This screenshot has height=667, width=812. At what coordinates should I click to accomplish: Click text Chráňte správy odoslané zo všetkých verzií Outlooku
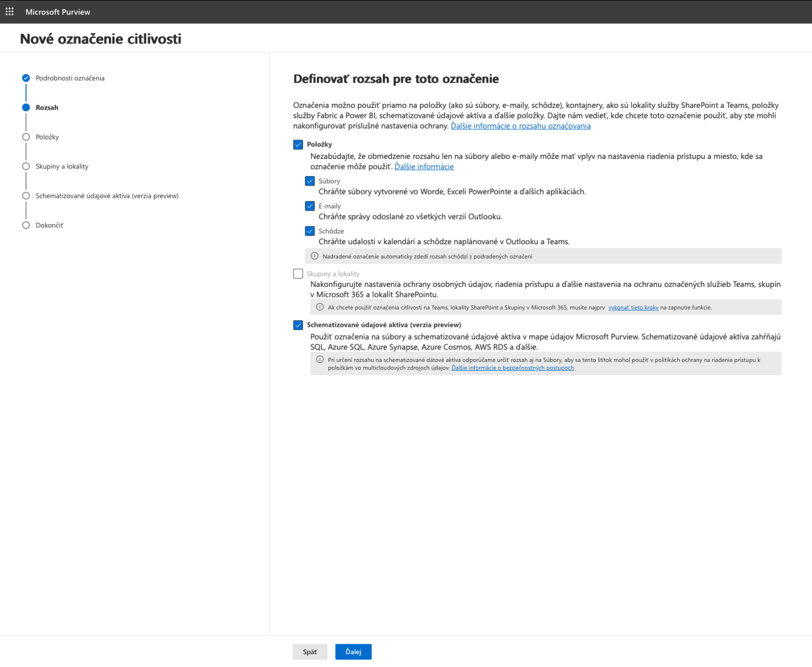410,217
